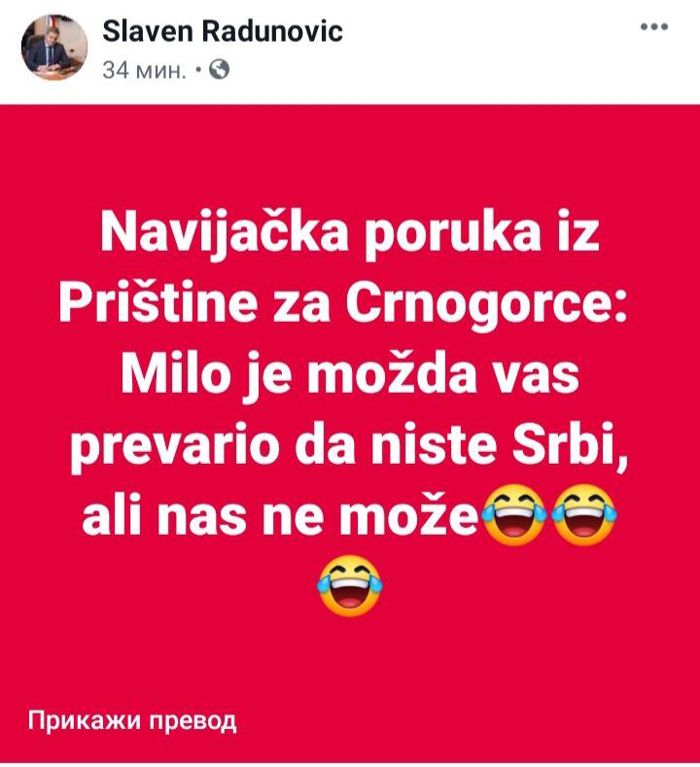Open the '34 мин.' timestamp link
Screen dimensions: 700x767
(x=145, y=71)
